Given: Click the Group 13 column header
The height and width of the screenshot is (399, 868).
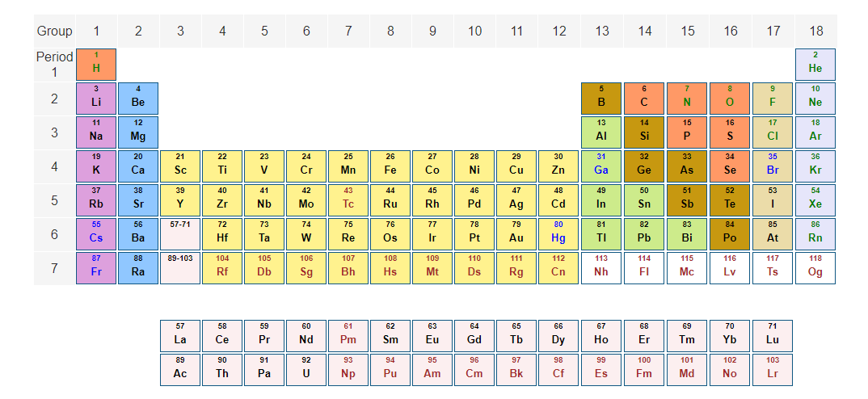Looking at the screenshot, I should click(602, 31).
